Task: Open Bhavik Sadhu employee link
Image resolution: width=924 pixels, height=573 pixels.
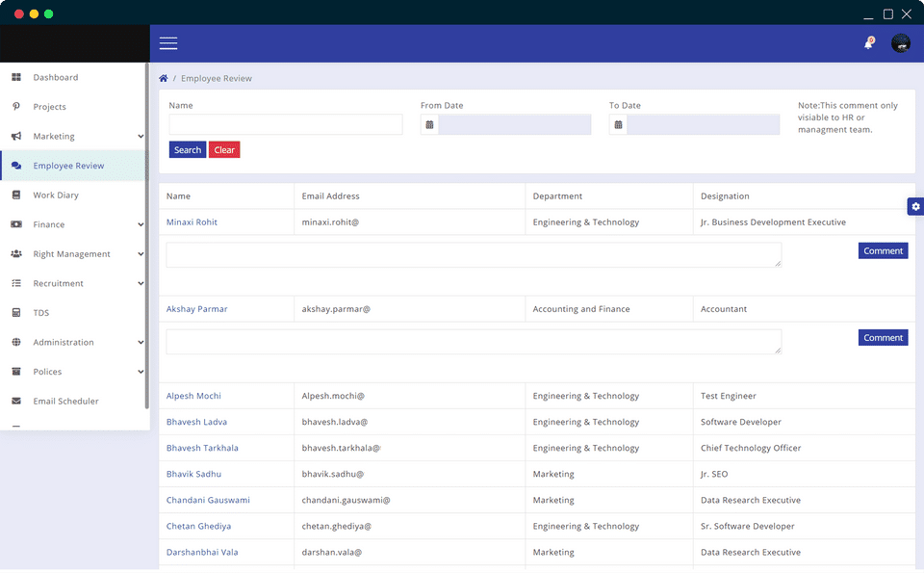Action: [193, 474]
